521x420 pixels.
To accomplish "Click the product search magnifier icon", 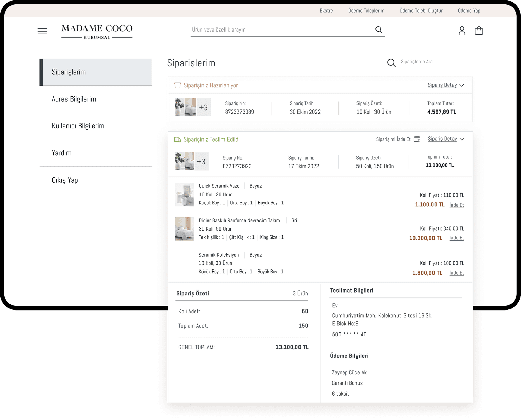I will point(379,30).
